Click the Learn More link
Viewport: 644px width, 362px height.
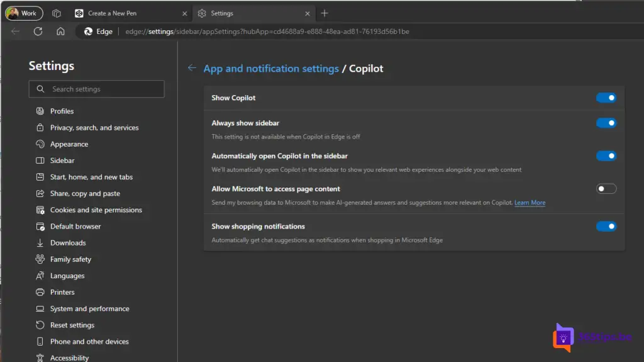pos(530,203)
